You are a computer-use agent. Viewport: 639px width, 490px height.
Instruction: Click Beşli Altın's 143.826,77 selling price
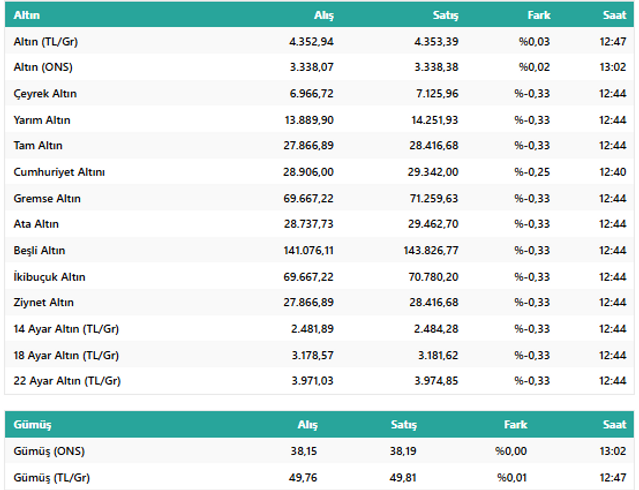click(x=427, y=250)
